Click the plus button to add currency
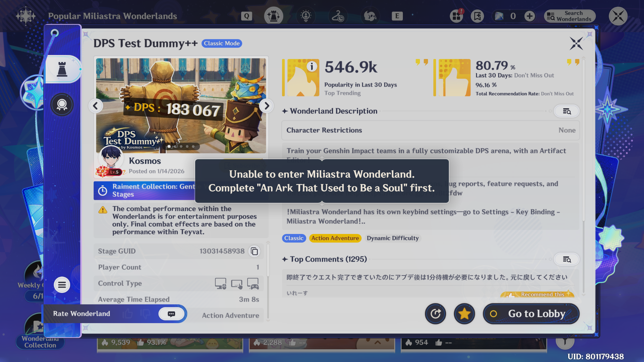Image resolution: width=644 pixels, height=362 pixels. (530, 16)
